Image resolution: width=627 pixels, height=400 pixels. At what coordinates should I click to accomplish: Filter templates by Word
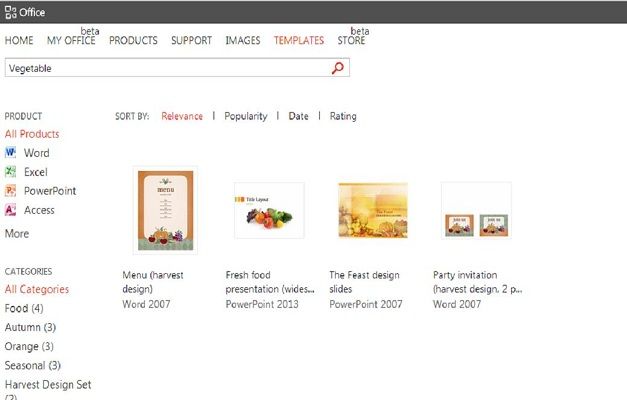[37, 153]
